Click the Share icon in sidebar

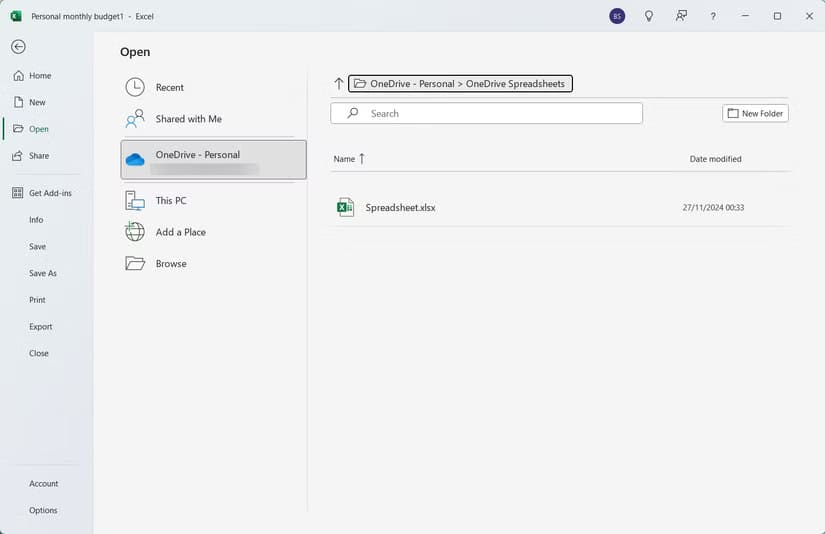pyautogui.click(x=18, y=156)
